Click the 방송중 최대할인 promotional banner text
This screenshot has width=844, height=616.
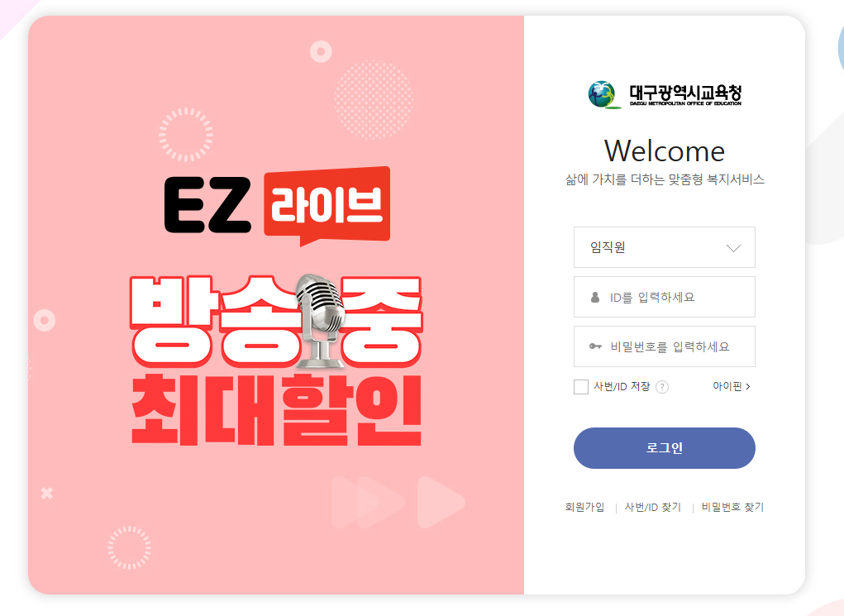click(276, 361)
